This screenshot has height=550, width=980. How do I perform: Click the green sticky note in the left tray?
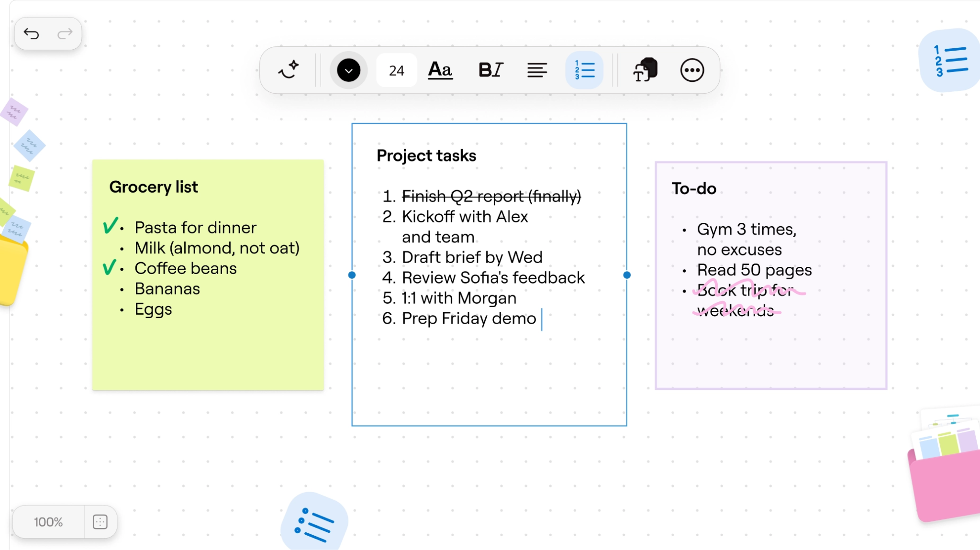point(22,178)
